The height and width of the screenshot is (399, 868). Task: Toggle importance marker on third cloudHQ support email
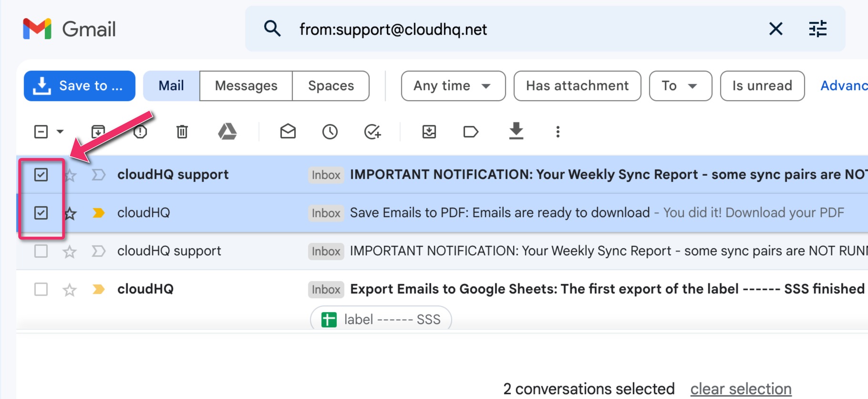[x=98, y=251]
